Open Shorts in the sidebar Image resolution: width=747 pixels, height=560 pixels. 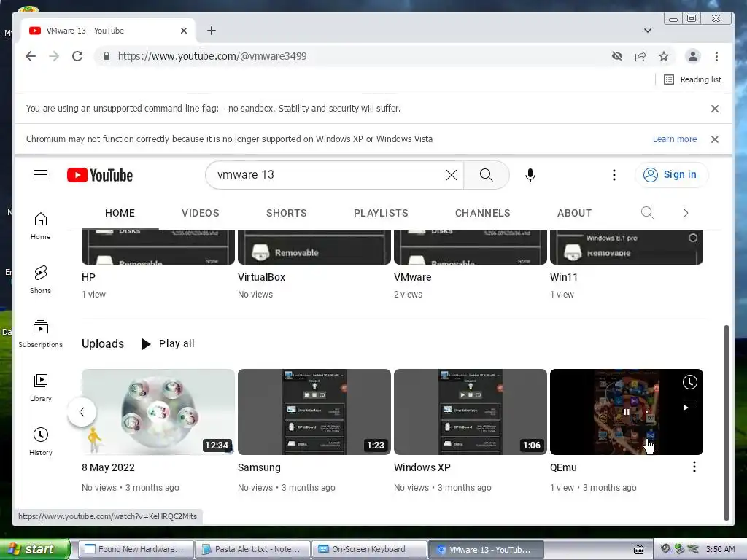41,279
